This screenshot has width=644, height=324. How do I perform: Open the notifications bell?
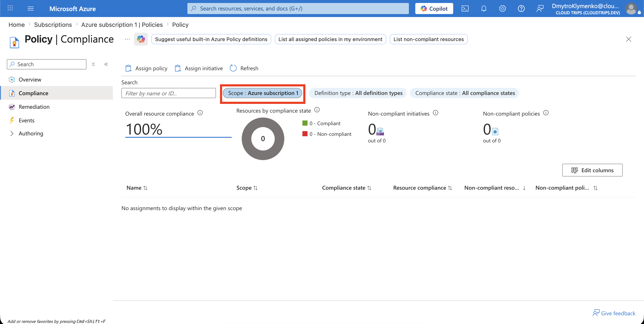(x=484, y=9)
